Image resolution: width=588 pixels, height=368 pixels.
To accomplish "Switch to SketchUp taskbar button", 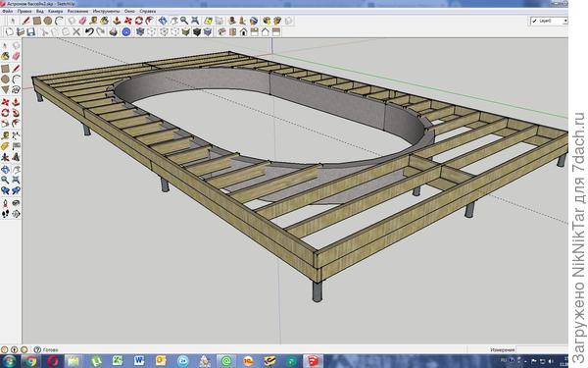I will pyautogui.click(x=314, y=361).
